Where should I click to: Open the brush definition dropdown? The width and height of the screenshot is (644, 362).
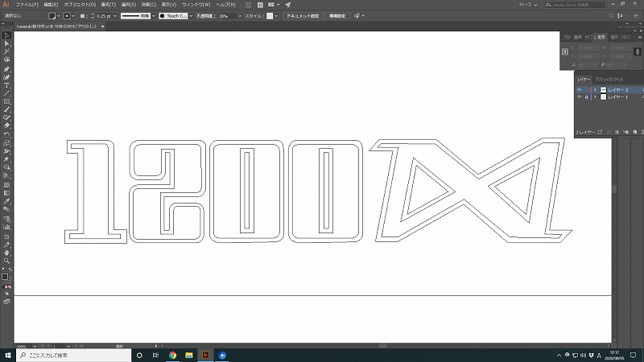(x=191, y=16)
